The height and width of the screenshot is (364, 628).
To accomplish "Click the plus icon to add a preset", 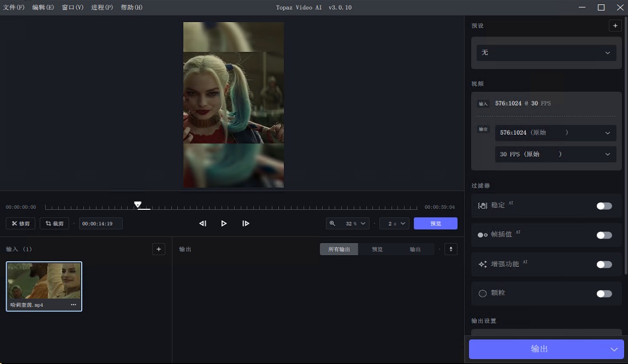I will click(615, 25).
